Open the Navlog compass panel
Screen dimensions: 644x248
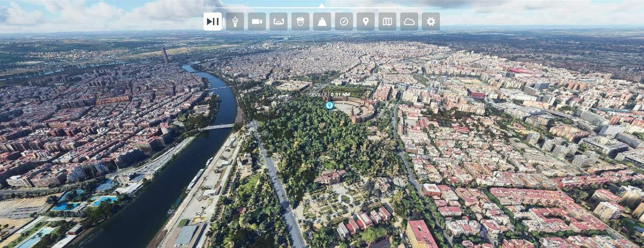pyautogui.click(x=344, y=22)
